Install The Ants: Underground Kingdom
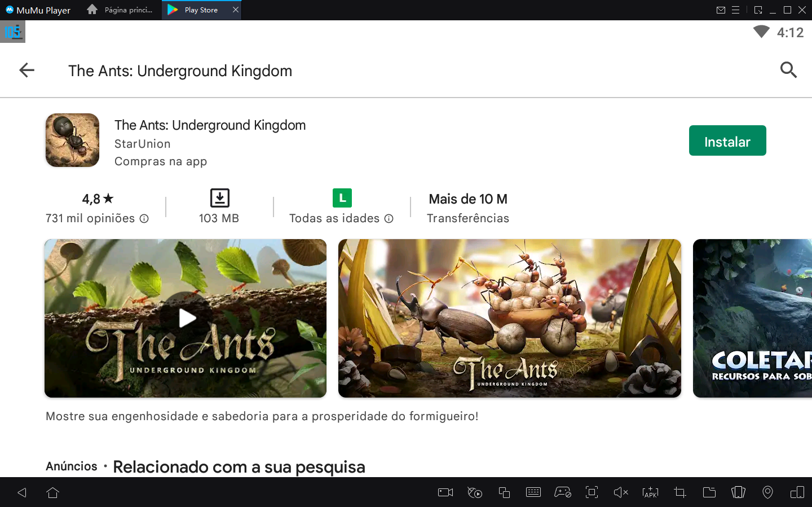Screen dimensions: 812x507 pos(727,140)
